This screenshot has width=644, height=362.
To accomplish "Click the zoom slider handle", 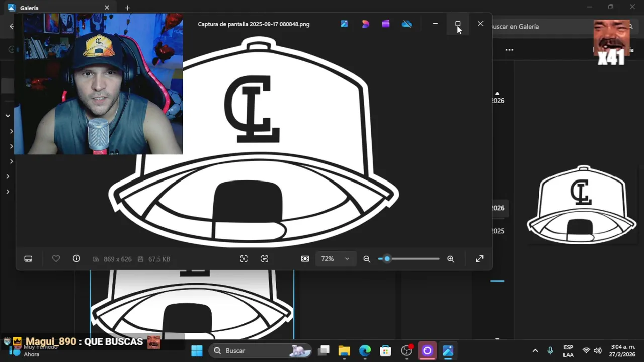I will pyautogui.click(x=387, y=259).
